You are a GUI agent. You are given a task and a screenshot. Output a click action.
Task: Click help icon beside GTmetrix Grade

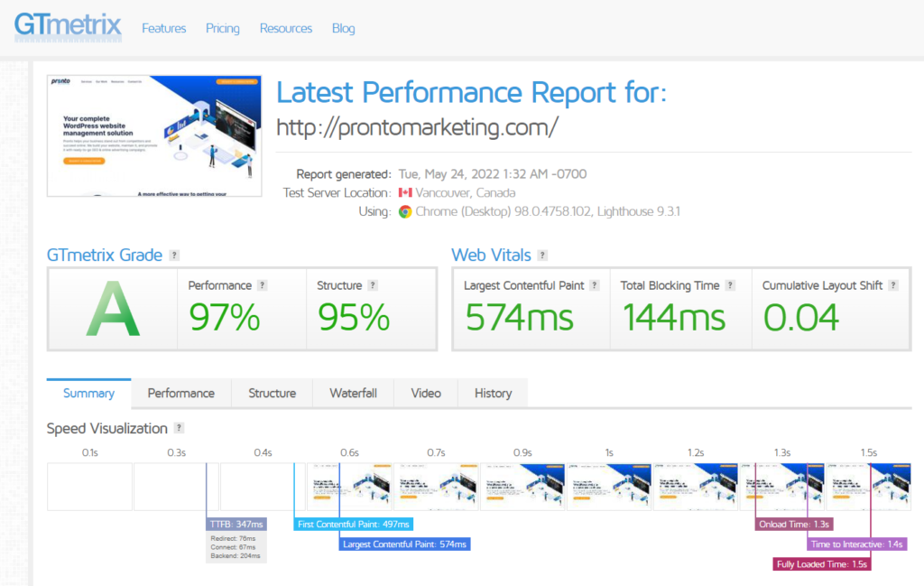tap(174, 256)
